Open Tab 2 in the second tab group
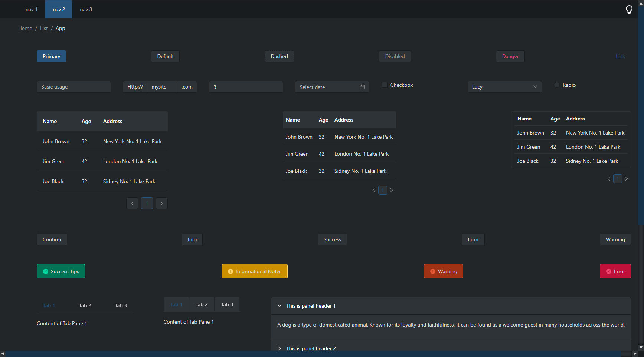The height and width of the screenshot is (357, 644). coord(202,304)
